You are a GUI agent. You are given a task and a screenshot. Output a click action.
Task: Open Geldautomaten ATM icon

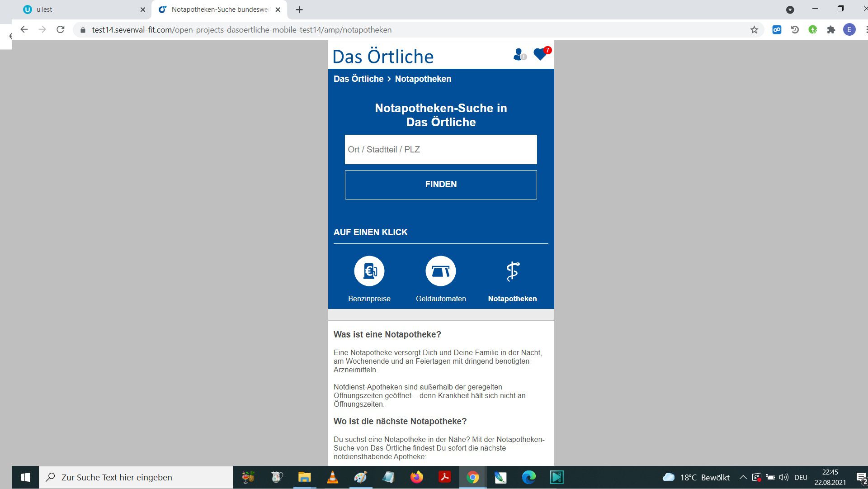pyautogui.click(x=441, y=271)
